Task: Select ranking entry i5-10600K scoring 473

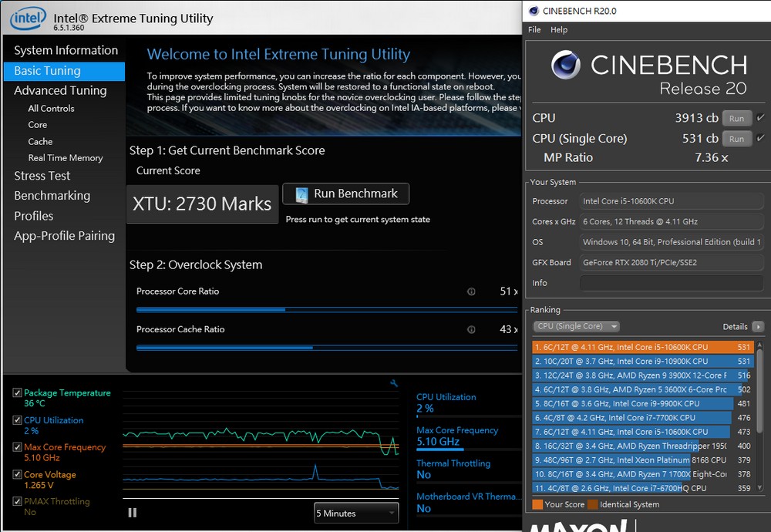Action: click(x=643, y=432)
